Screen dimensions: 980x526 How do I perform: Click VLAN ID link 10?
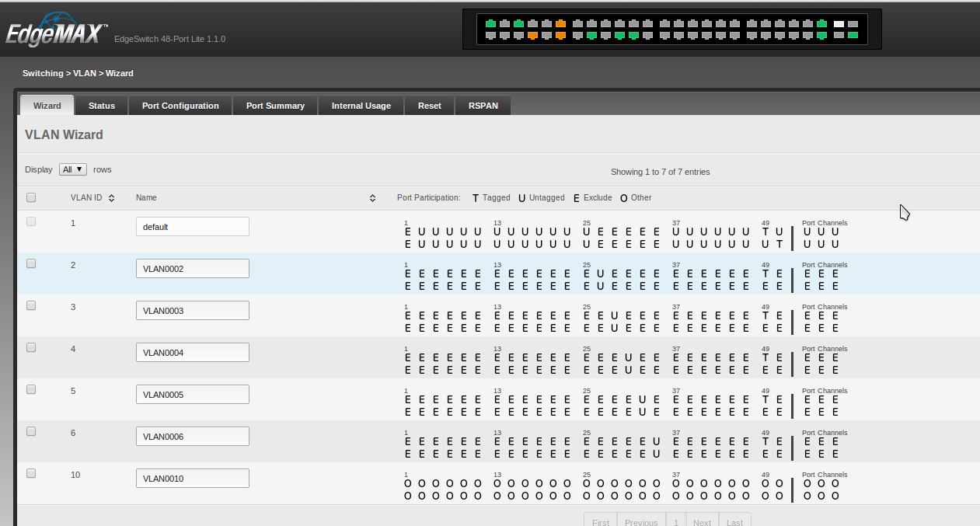(x=75, y=475)
